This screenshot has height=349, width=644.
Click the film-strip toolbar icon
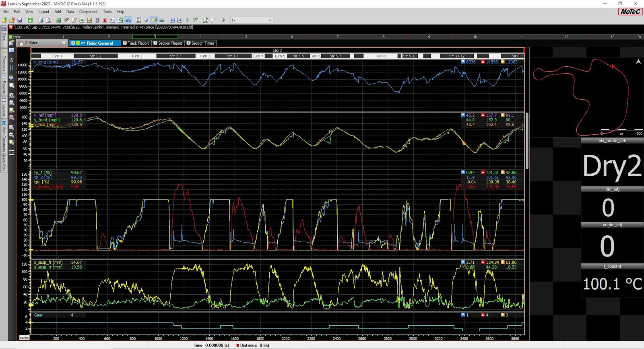tap(89, 20)
